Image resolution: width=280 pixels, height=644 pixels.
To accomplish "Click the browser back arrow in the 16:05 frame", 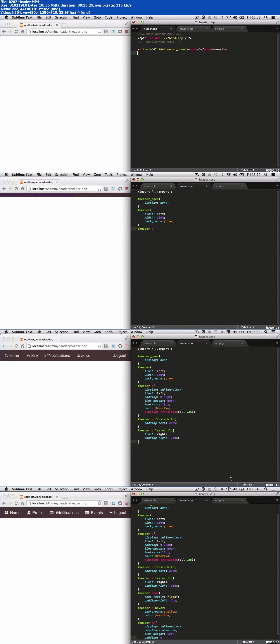I will tap(4, 31).
